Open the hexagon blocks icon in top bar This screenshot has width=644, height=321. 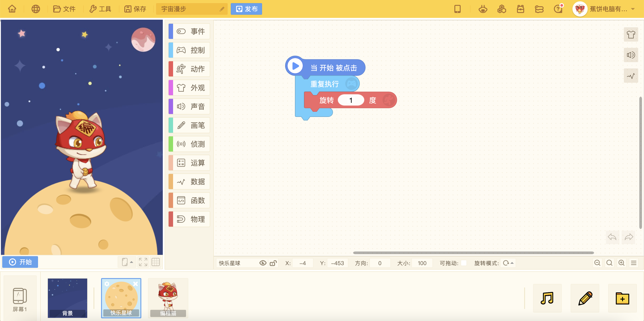tap(502, 9)
